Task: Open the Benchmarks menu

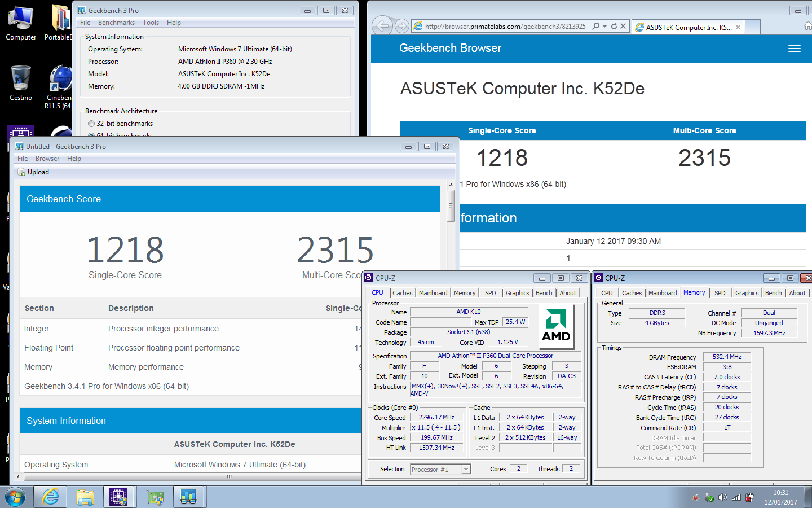Action: point(116,23)
